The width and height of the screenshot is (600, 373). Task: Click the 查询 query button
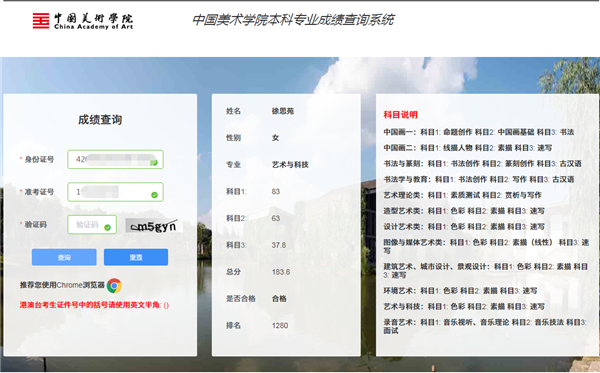pos(64,257)
